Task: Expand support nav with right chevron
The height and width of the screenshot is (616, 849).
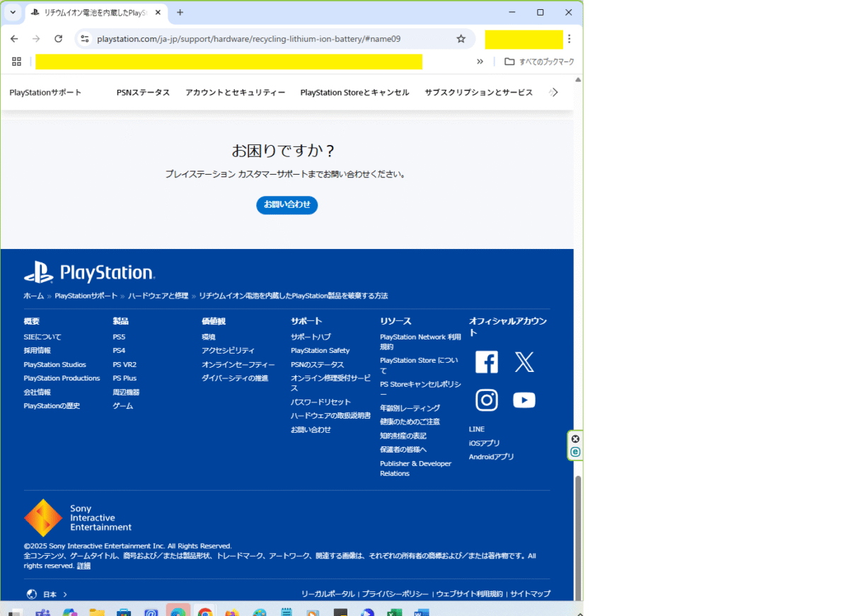Action: tap(554, 93)
